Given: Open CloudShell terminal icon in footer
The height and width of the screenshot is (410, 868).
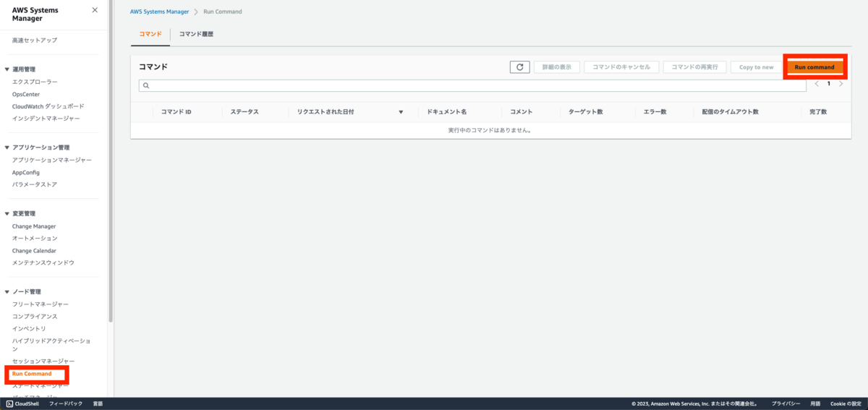Looking at the screenshot, I should click(x=9, y=403).
